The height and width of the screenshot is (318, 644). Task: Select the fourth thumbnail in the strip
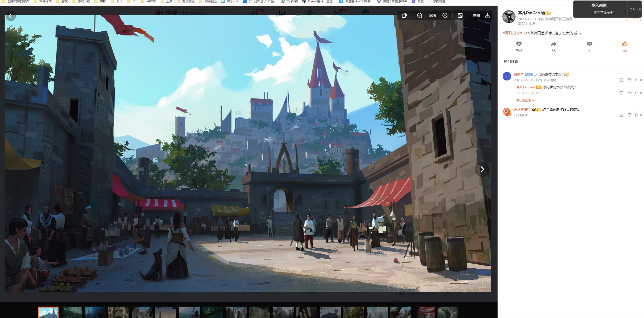[x=119, y=312]
